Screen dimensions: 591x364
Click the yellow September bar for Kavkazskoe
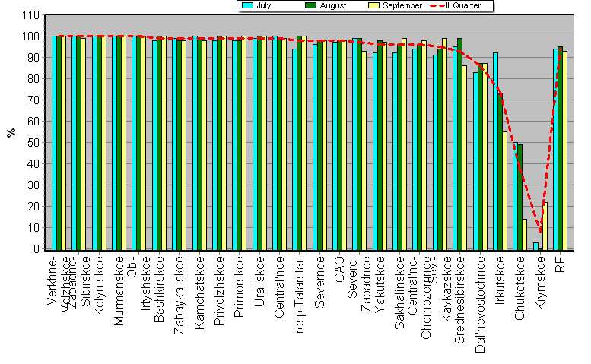(445, 144)
